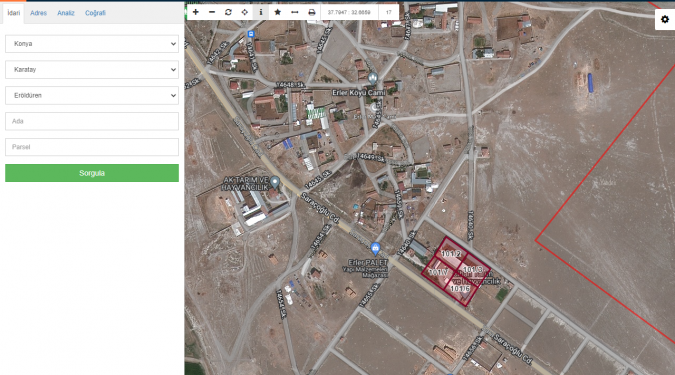Image resolution: width=675 pixels, height=375 pixels.
Task: Select the Coğrafi tab
Action: pyautogui.click(x=95, y=13)
